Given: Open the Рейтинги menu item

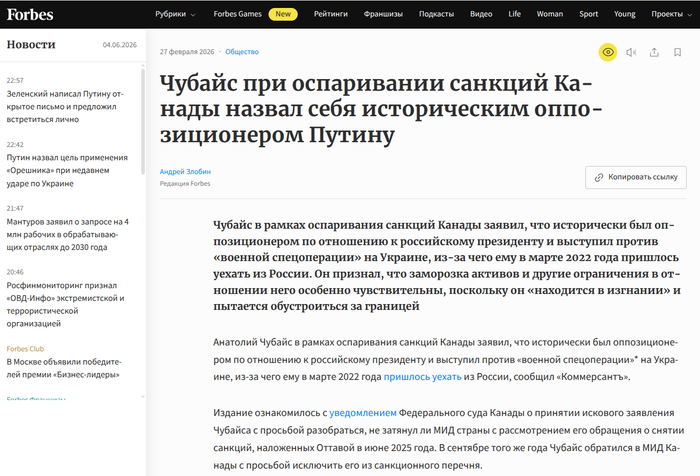Looking at the screenshot, I should click(x=331, y=14).
